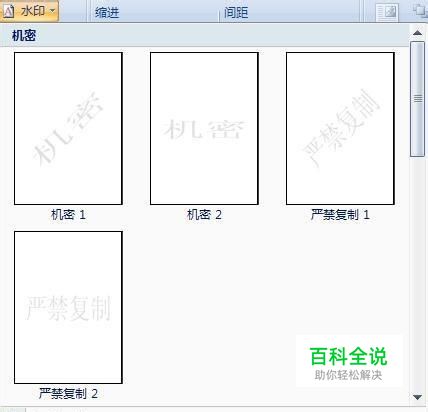This screenshot has width=428, height=412.
Task: Click the 严禁复制 2 caption text
Action: point(68,394)
